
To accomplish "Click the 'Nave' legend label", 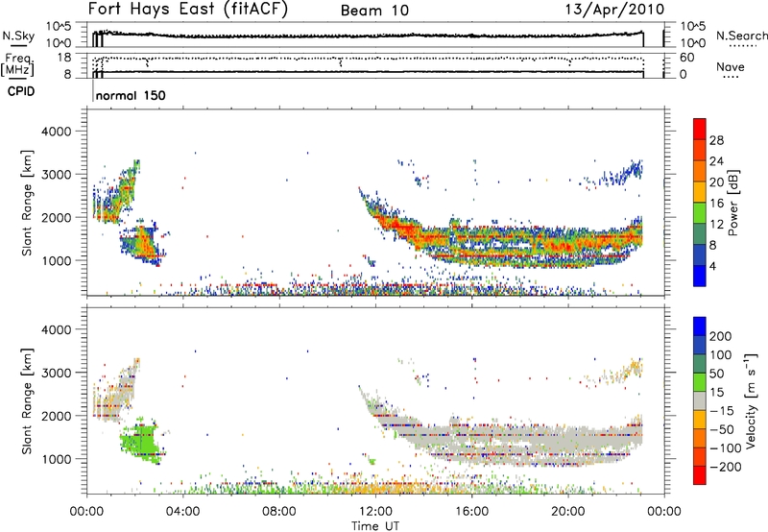I will pyautogui.click(x=731, y=66).
